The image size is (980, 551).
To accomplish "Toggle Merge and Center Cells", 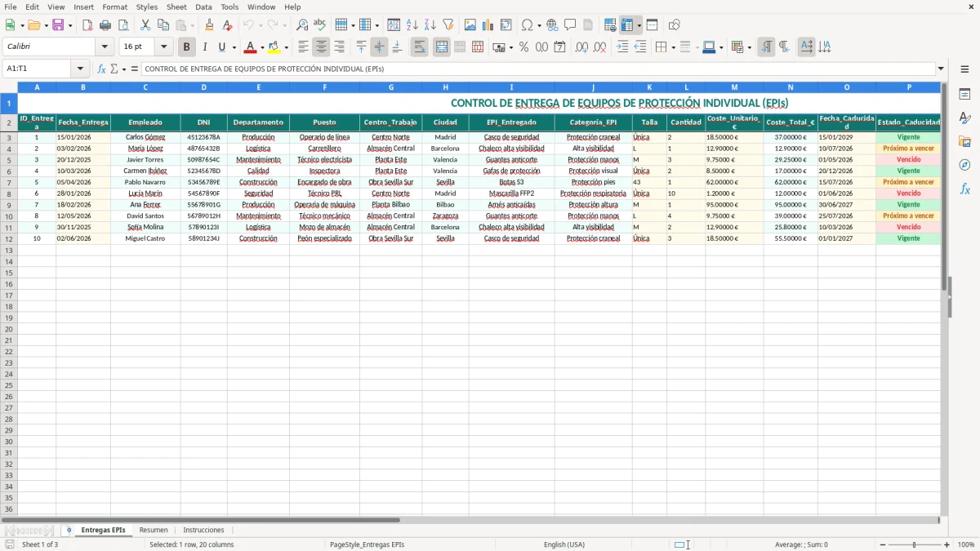I will [x=442, y=47].
